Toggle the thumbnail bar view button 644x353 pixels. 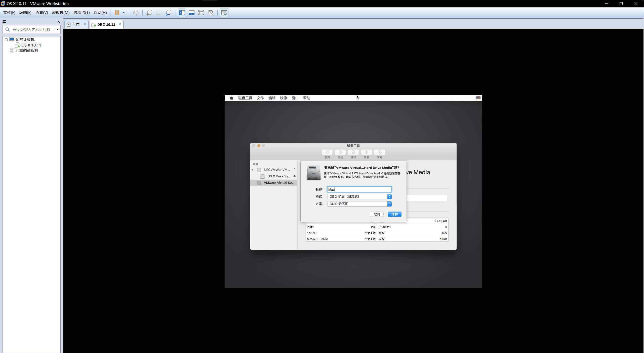tap(191, 13)
